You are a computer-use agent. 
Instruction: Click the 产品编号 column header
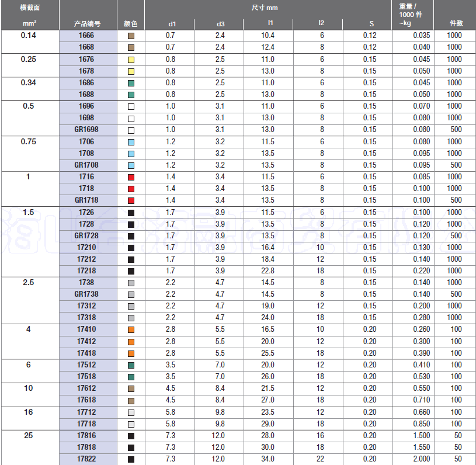[88, 24]
